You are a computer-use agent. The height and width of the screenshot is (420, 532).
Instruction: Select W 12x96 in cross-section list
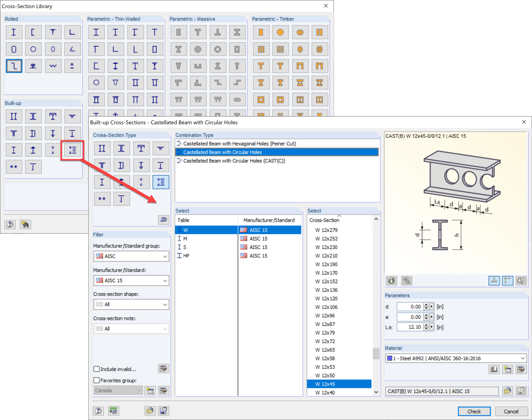coord(325,316)
